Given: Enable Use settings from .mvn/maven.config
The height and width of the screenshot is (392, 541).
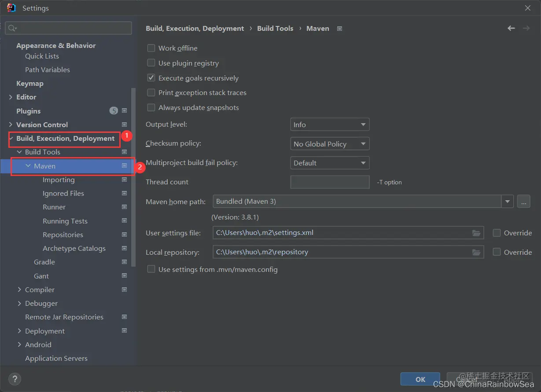Looking at the screenshot, I should (x=151, y=269).
